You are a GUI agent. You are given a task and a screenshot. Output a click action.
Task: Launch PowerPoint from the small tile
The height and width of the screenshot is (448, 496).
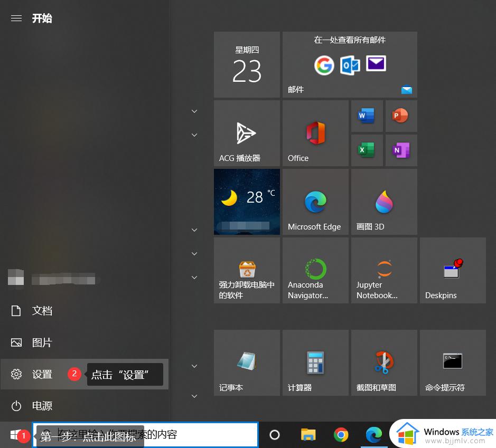tap(401, 116)
